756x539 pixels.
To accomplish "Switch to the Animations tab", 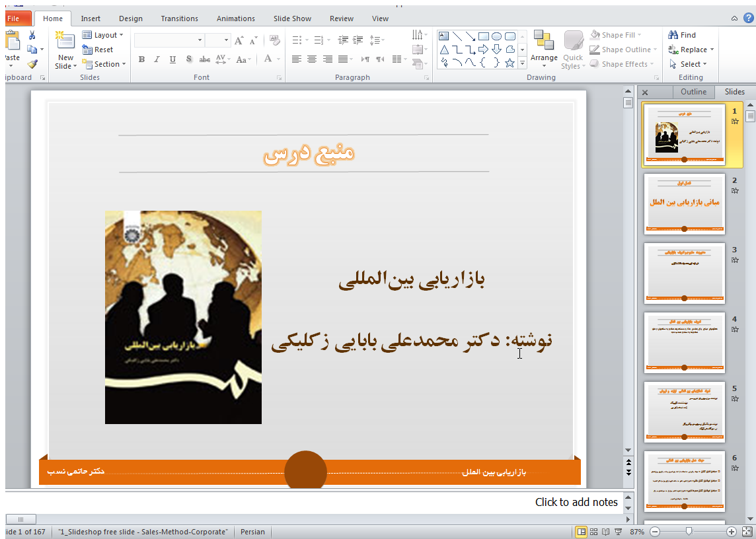I will 236,18.
